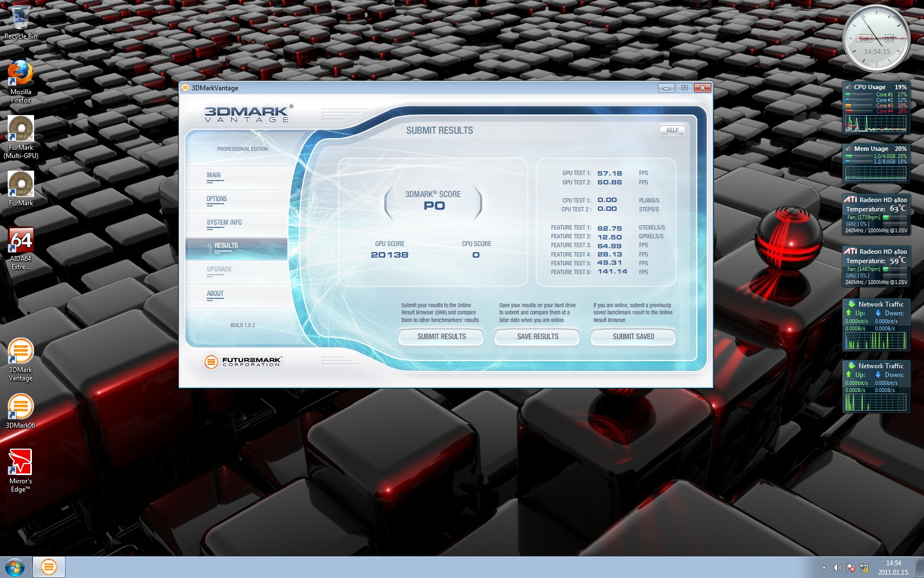924x578 pixels.
Task: Launch Mozilla Firefox from desktop
Action: 21,81
